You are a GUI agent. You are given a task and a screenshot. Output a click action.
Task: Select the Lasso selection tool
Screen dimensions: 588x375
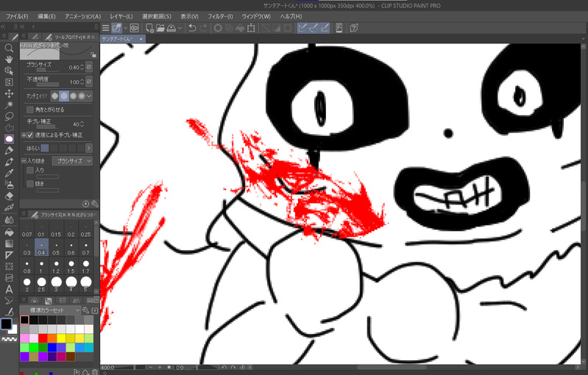pyautogui.click(x=9, y=116)
